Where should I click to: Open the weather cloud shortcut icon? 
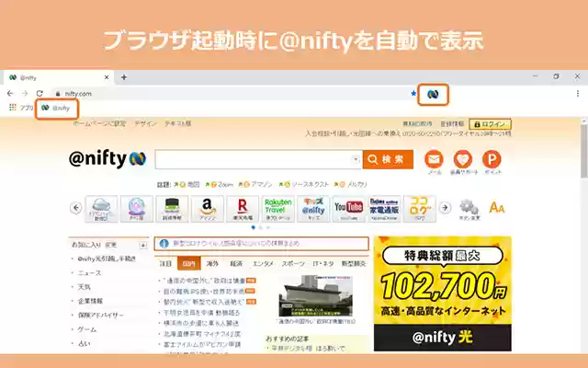(x=101, y=209)
